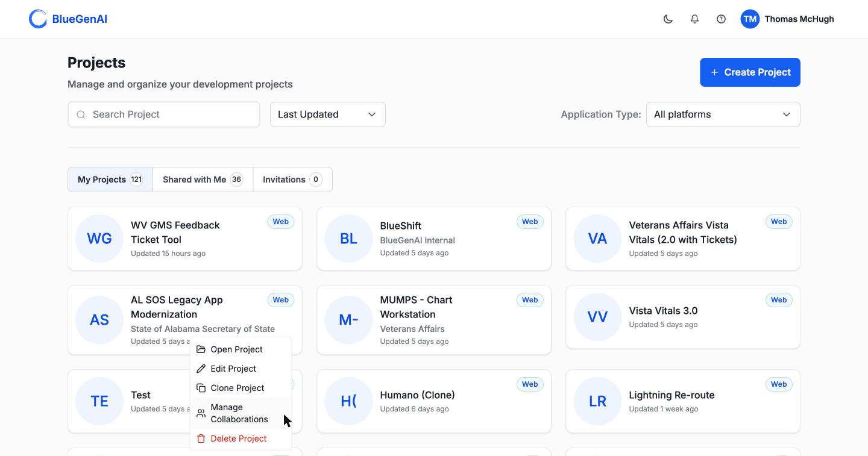Screen dimensions: 868x456
Task: Open Last Updated sort dropdown
Action: (x=328, y=114)
